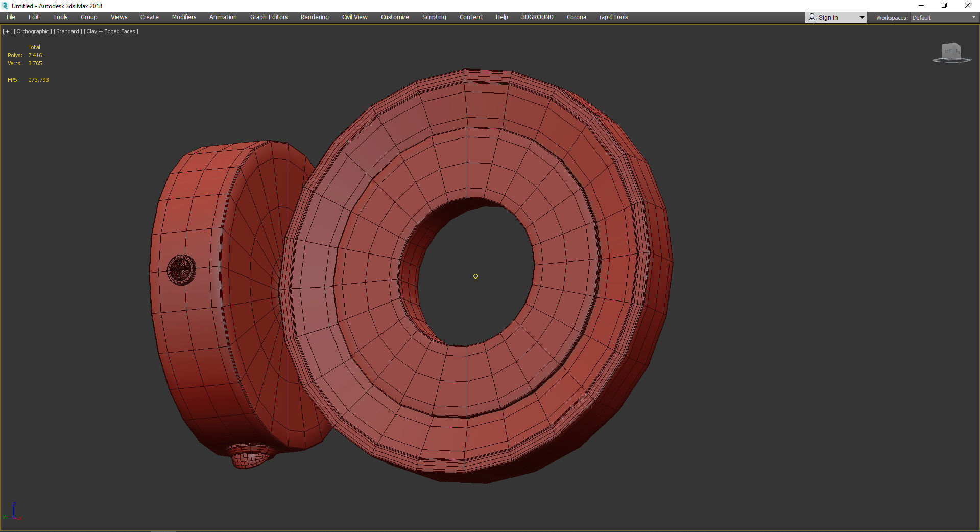Click the Workspaces: label

coord(892,18)
